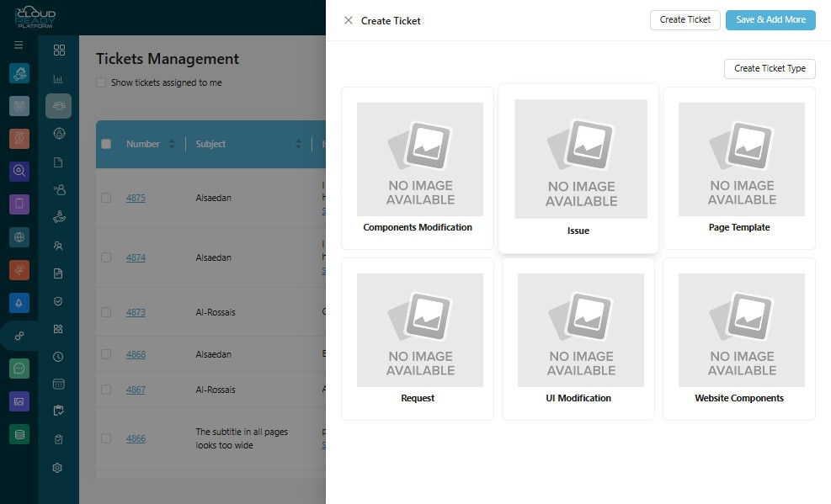Screen dimensions: 831x504
Task: Sort the table by the Subject column arrows
Action: [x=298, y=144]
